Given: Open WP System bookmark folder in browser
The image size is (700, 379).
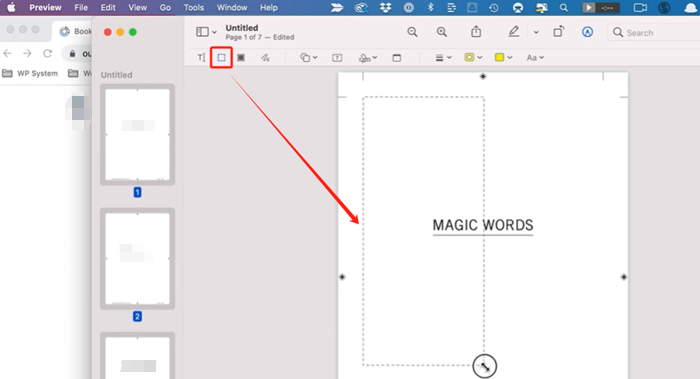Looking at the screenshot, I should pyautogui.click(x=30, y=73).
